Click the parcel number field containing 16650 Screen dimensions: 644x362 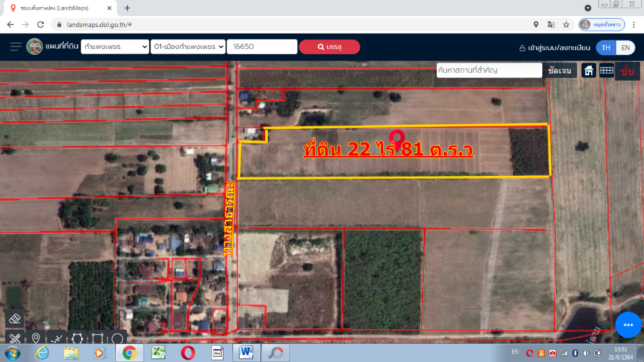click(262, 46)
